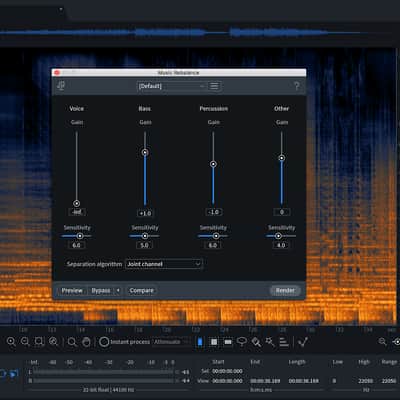Click the View start time value

(x=227, y=381)
